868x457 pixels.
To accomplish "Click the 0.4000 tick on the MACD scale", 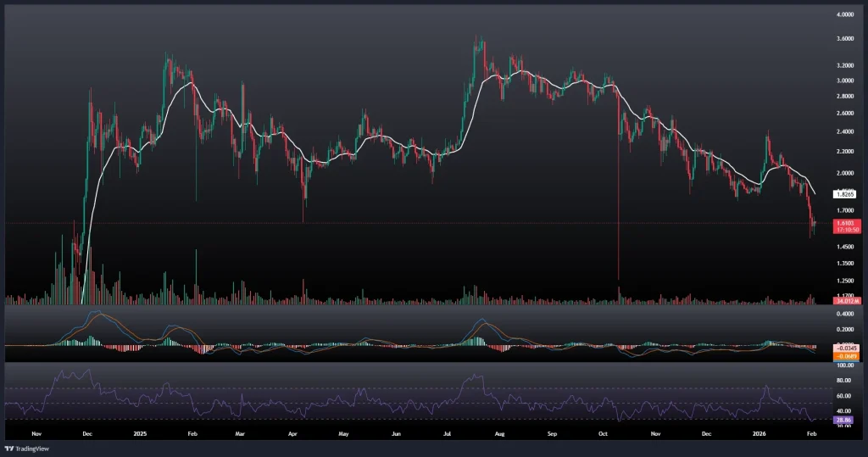I will (844, 313).
